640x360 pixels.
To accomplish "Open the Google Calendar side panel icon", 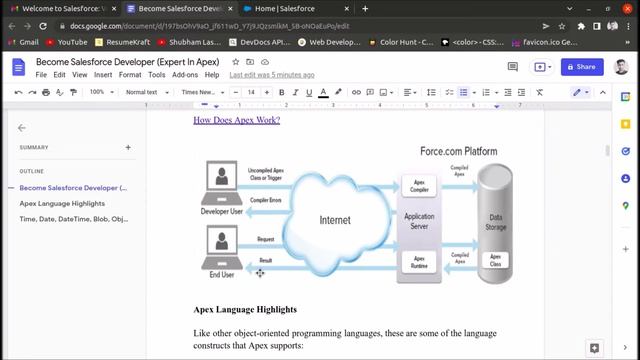I will (625, 97).
